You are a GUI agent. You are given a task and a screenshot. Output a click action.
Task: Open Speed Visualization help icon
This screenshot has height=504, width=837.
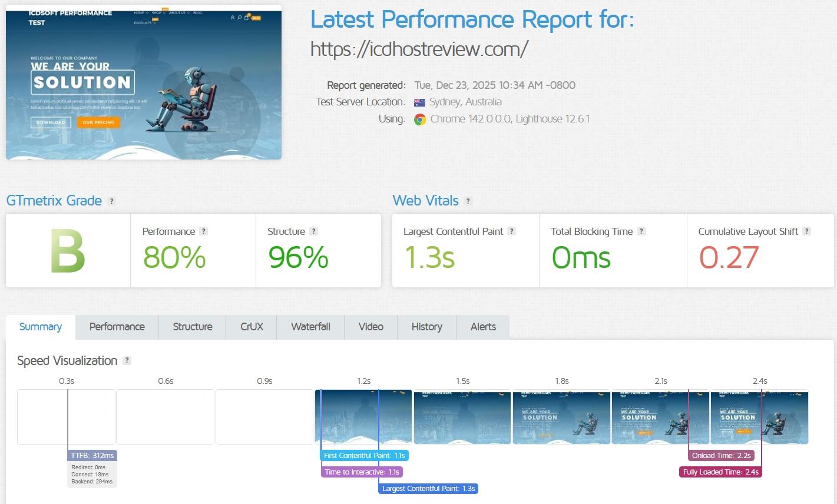click(127, 360)
